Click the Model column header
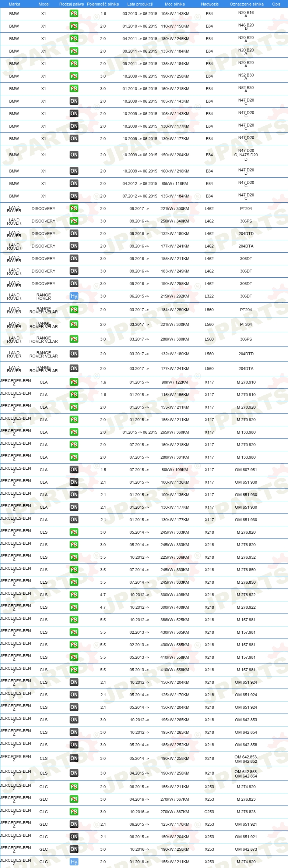Viewport: 288px width, 868px height. coord(44,4)
